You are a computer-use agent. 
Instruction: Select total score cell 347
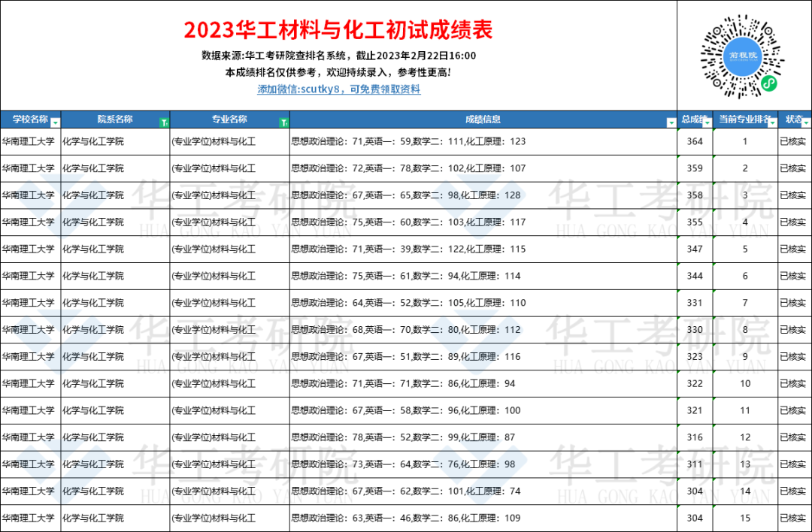(695, 249)
